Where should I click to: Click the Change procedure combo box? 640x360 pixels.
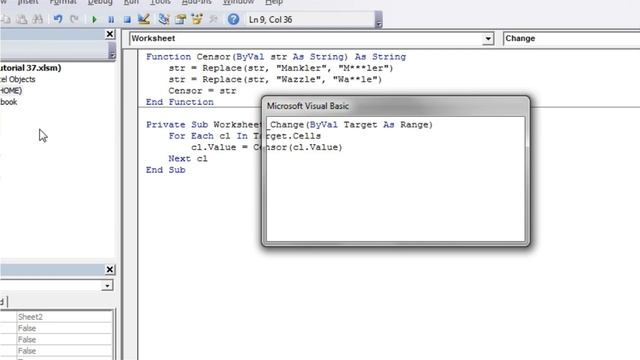[571, 38]
